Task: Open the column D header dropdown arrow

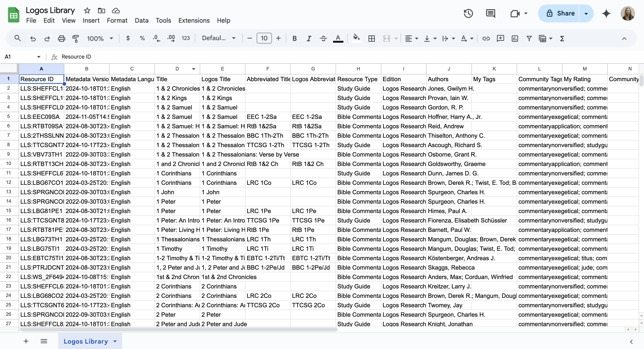Action: pyautogui.click(x=193, y=69)
